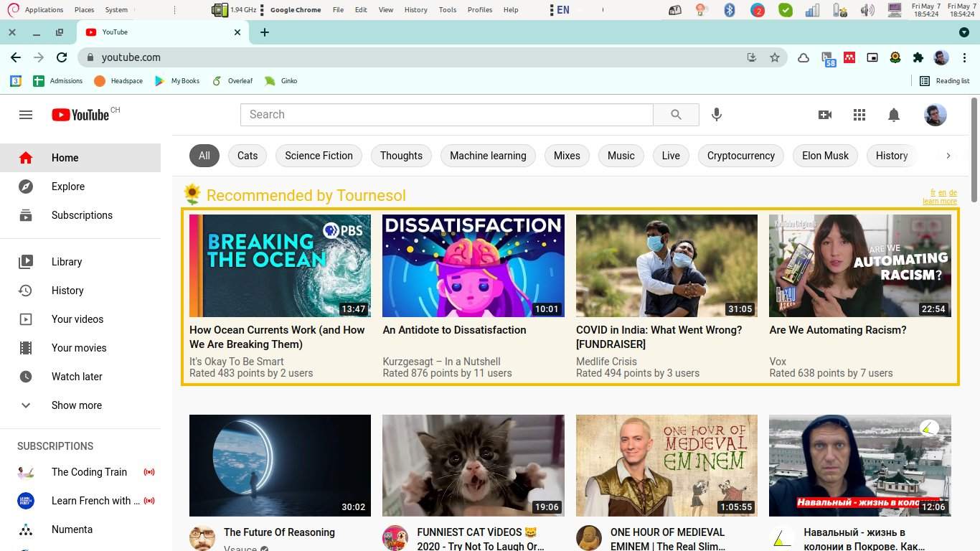The image size is (980, 551).
Task: Go to Explore in sidebar
Action: point(80,187)
